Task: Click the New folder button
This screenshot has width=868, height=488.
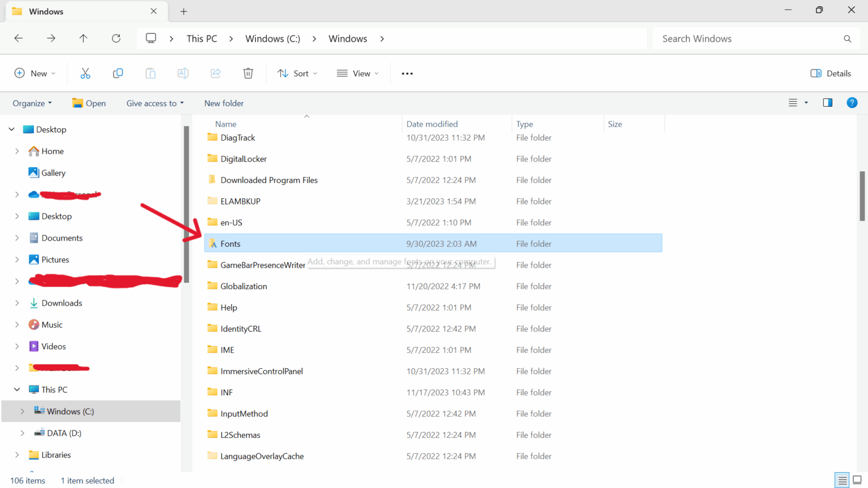Action: coord(224,103)
